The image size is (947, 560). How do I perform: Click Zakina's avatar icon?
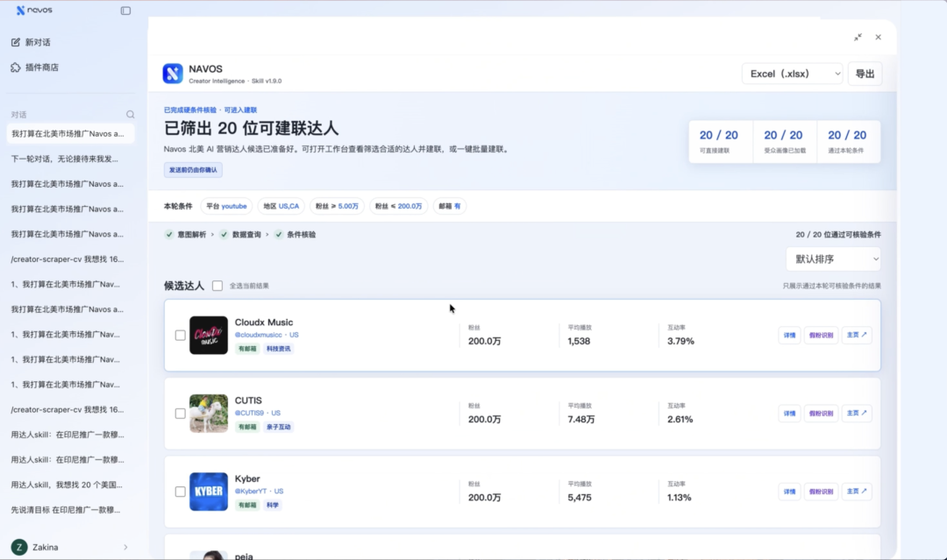point(19,548)
